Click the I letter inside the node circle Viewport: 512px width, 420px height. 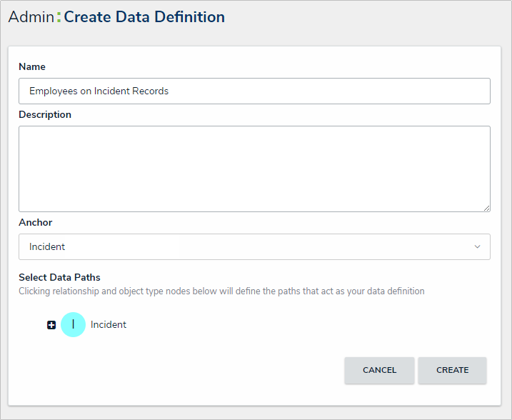coord(73,324)
